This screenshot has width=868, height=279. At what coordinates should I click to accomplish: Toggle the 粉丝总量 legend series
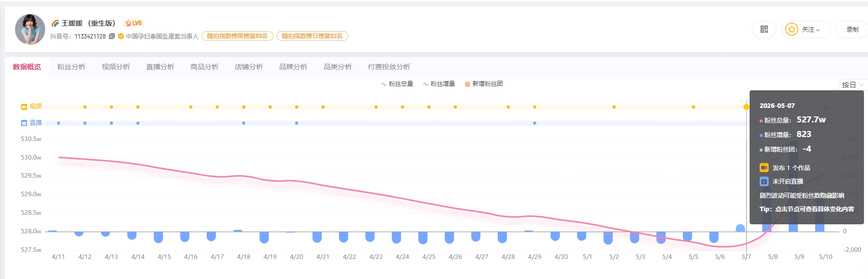[x=397, y=84]
